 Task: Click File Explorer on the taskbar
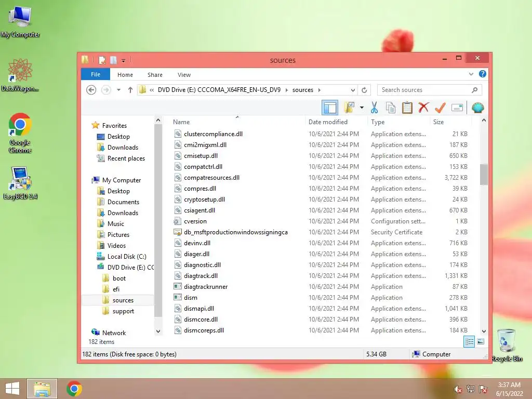42,389
